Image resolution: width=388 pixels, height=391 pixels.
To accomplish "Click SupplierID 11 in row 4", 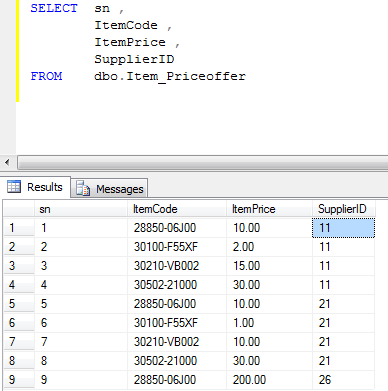I will coord(344,285).
